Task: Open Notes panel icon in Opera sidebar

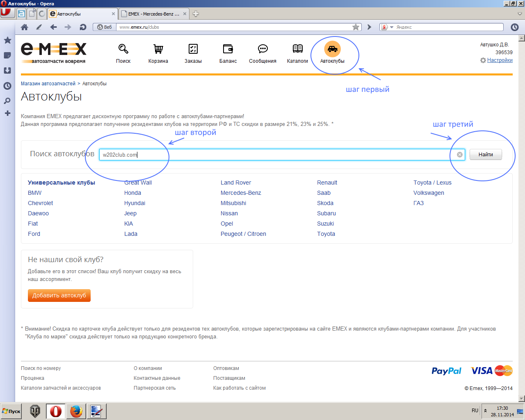Action: point(7,55)
